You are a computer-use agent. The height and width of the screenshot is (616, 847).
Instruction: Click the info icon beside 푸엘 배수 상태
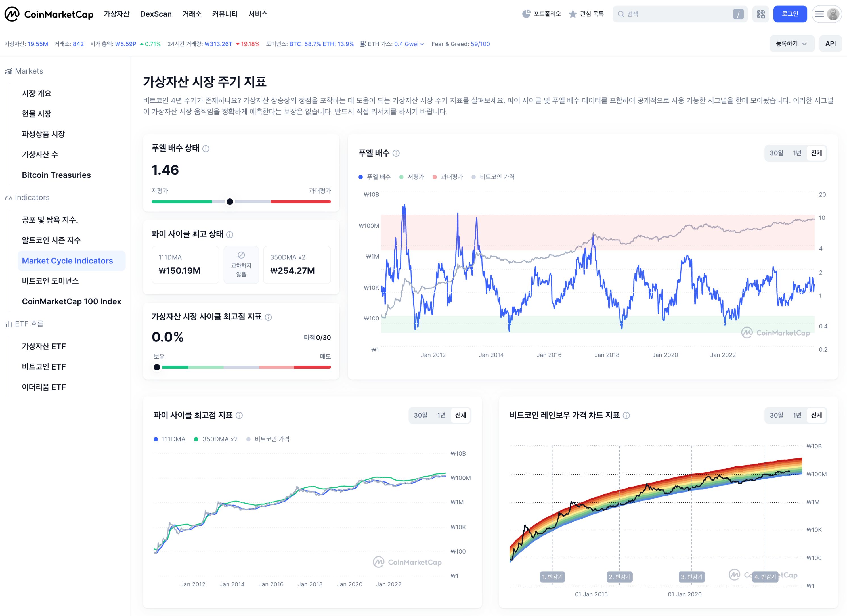206,149
